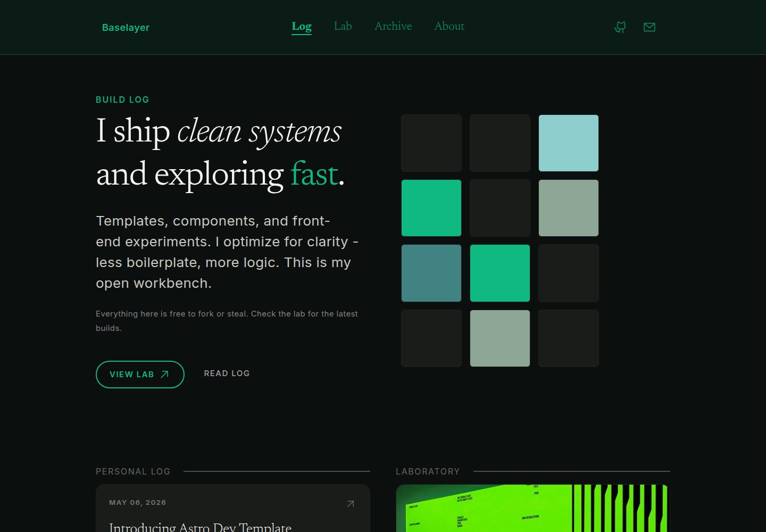Viewport: 766px width, 532px height.
Task: Go to the Baselayer home logo
Action: pos(126,28)
